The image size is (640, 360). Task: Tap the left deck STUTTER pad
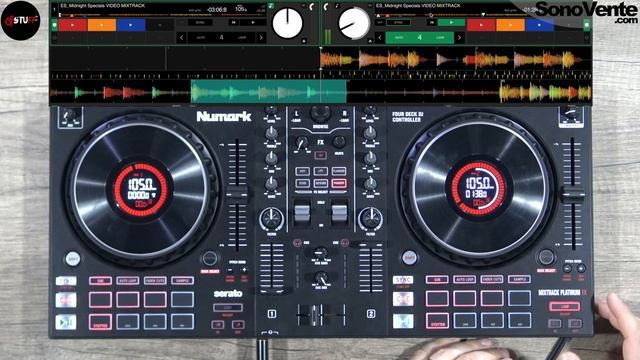(100, 322)
